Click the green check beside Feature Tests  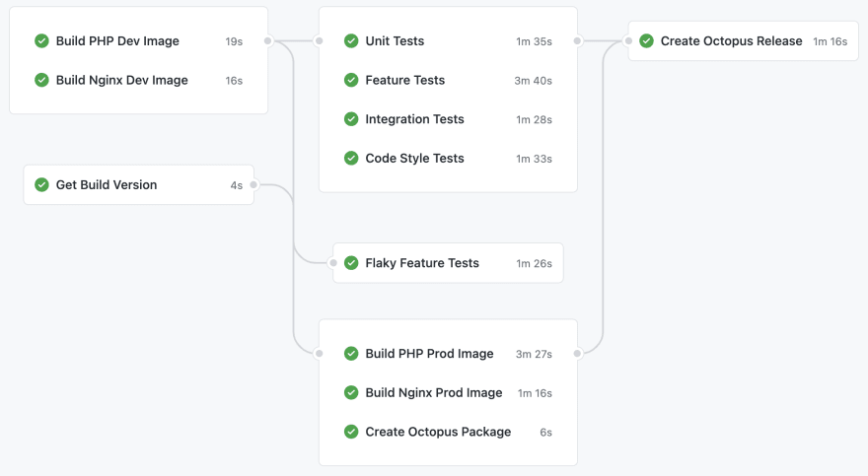click(x=351, y=80)
